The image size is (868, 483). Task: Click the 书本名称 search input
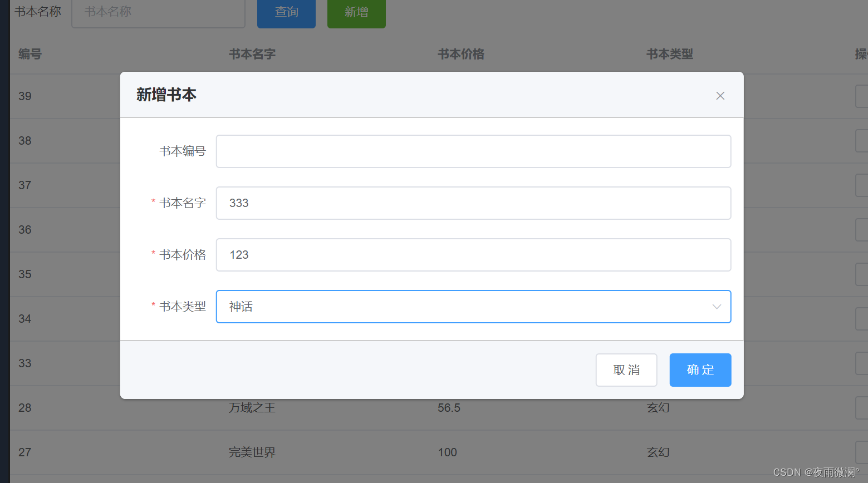[158, 12]
